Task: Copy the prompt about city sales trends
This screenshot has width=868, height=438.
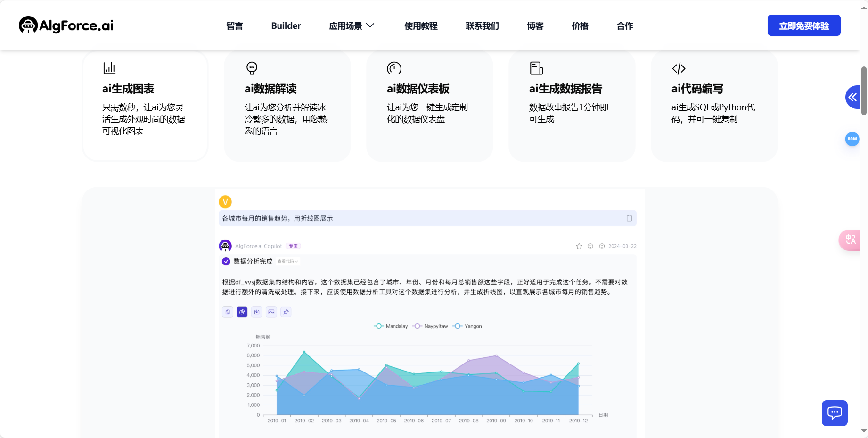Action: pos(630,218)
